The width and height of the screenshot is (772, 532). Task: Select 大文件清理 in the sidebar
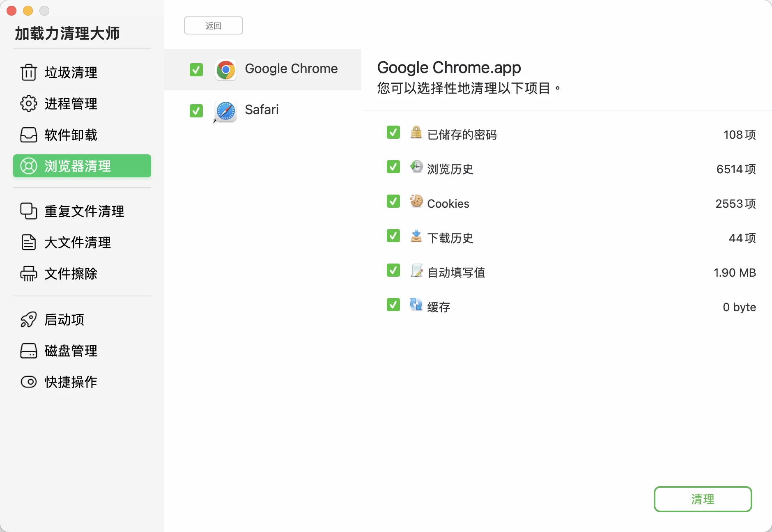(x=77, y=242)
